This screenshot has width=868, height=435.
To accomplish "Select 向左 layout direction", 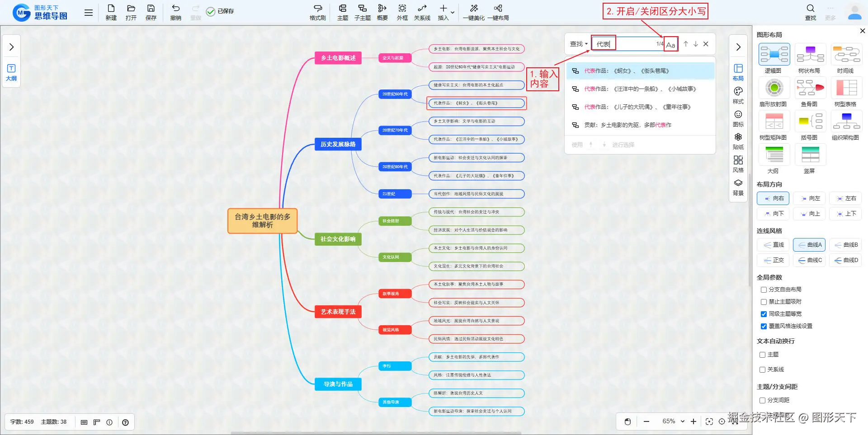I will 809,198.
